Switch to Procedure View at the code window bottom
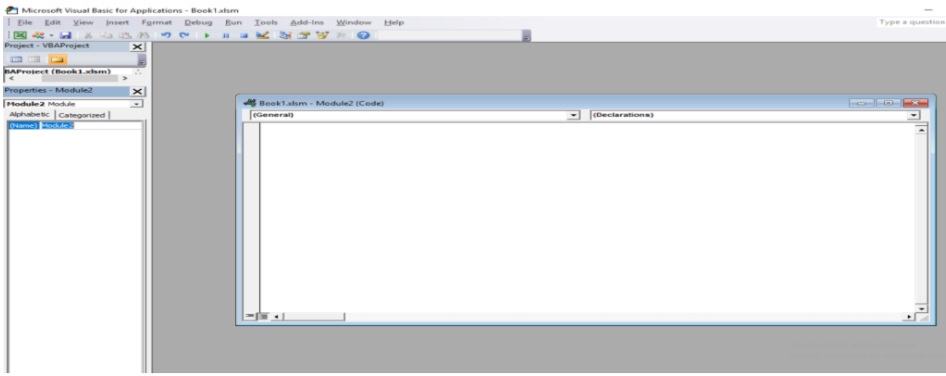 (249, 316)
